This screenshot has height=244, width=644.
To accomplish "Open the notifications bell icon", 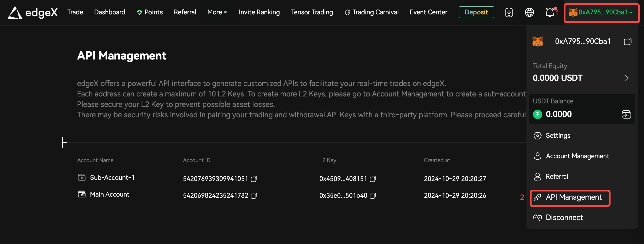I will click(550, 12).
